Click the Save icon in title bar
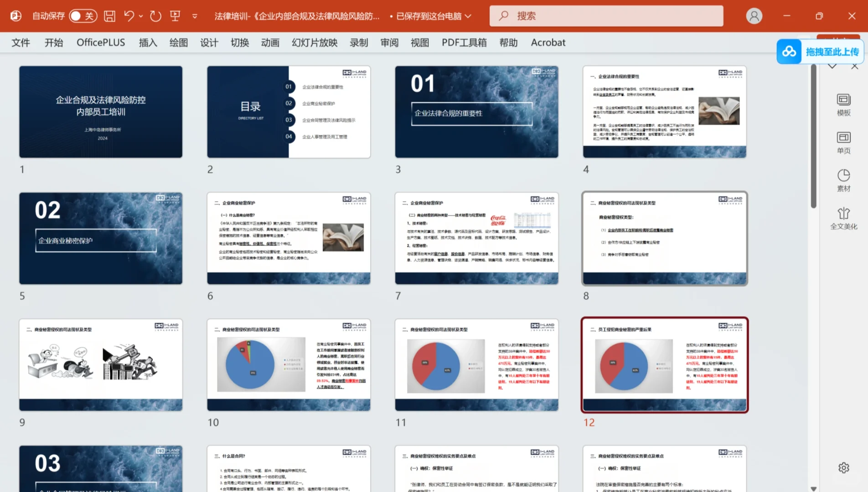868x492 pixels. tap(109, 16)
